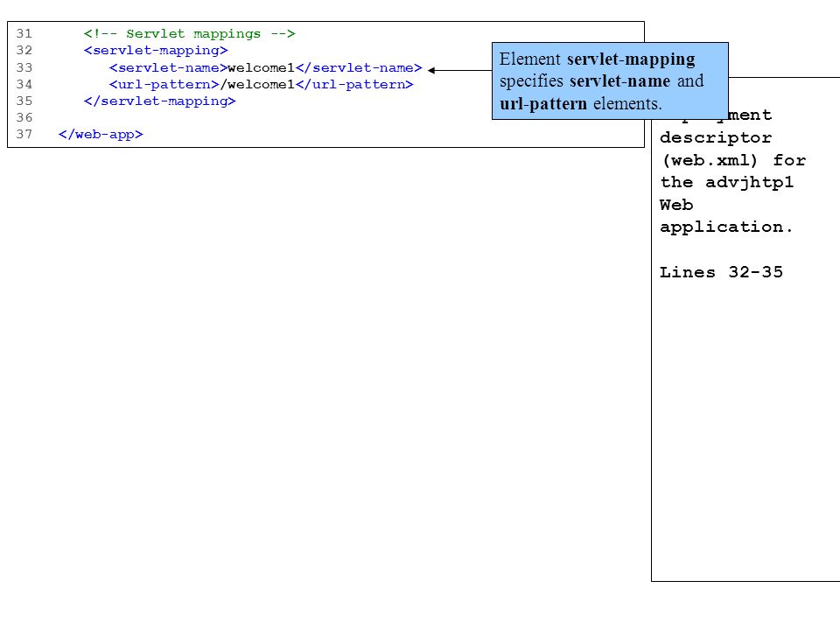This screenshot has height=630, width=840.
Task: Click the 'descriptor' word in the side panel
Action: coord(716,138)
